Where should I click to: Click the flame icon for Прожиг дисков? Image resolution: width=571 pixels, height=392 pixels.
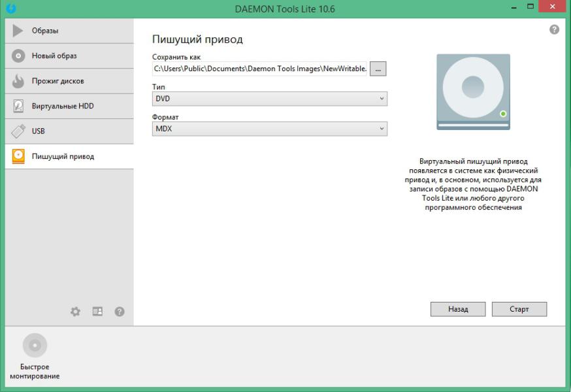[x=18, y=81]
